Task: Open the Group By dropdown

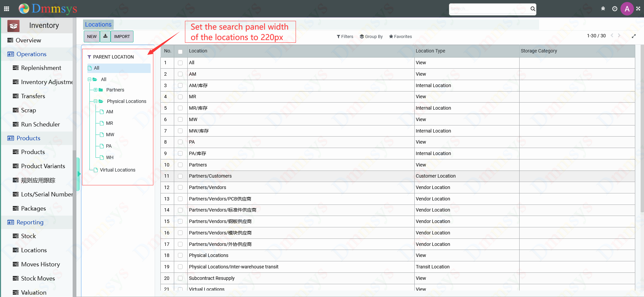Action: pos(371,36)
